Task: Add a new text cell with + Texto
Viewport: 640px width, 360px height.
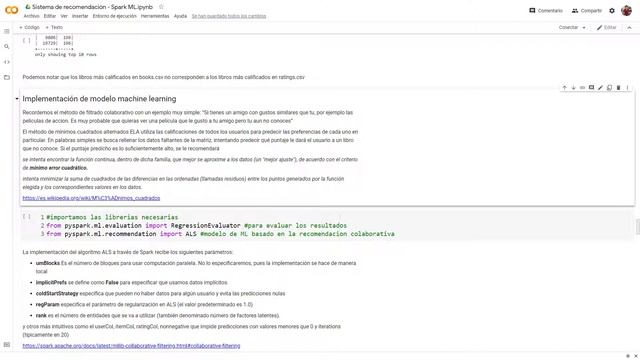Action: [54, 27]
